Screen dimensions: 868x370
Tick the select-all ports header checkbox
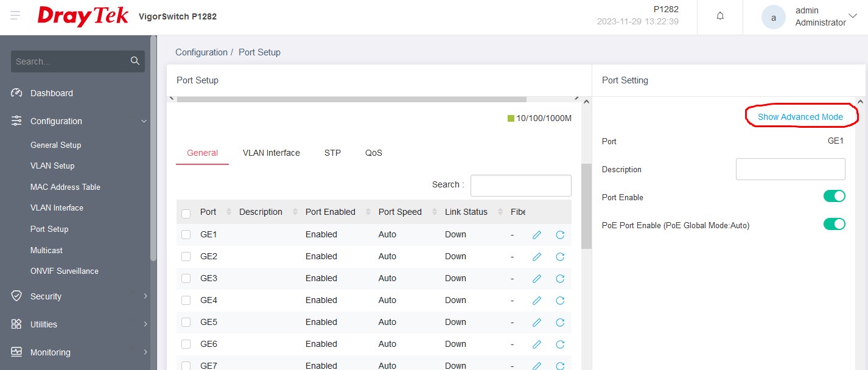(186, 213)
